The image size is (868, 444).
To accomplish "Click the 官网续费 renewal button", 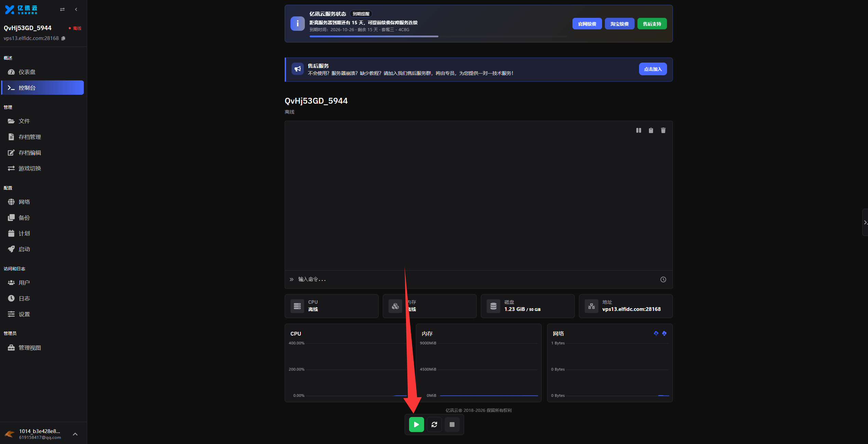I will (x=587, y=24).
